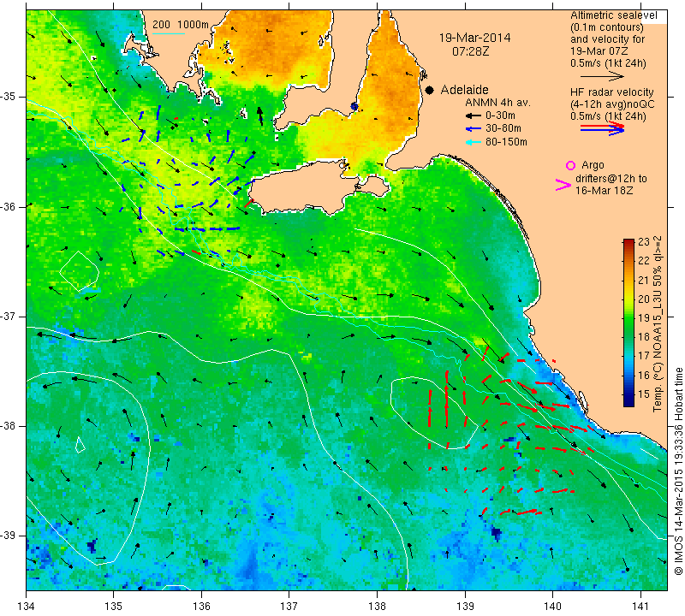Click the temperature color bar scale
The image size is (685, 616).
tap(628, 323)
